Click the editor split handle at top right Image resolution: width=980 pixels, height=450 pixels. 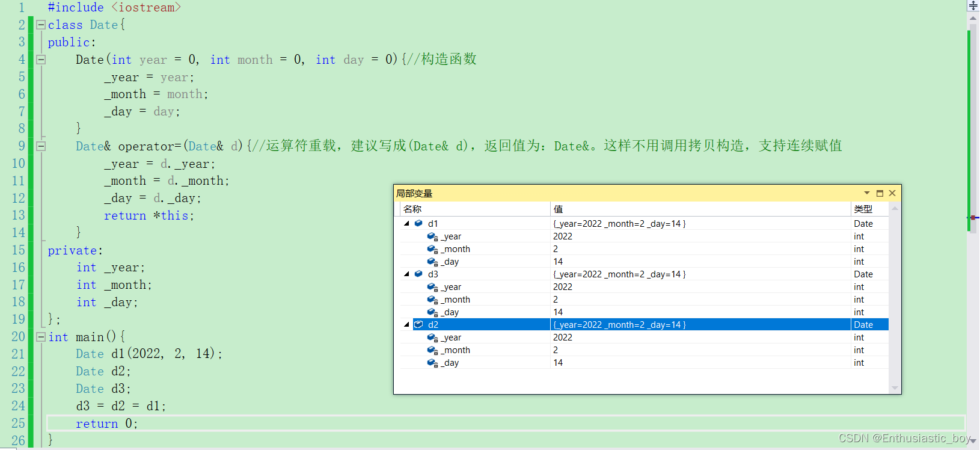973,5
